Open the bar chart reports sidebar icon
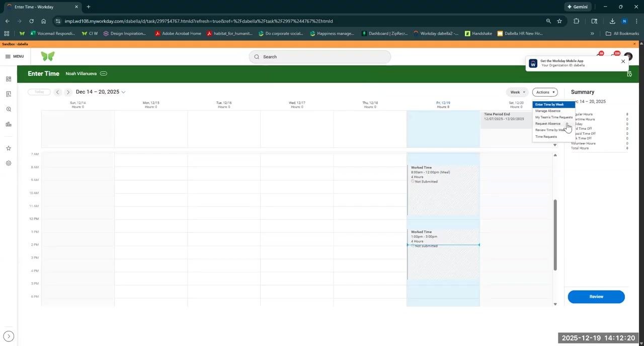The height and width of the screenshot is (346, 644). pyautogui.click(x=9, y=124)
